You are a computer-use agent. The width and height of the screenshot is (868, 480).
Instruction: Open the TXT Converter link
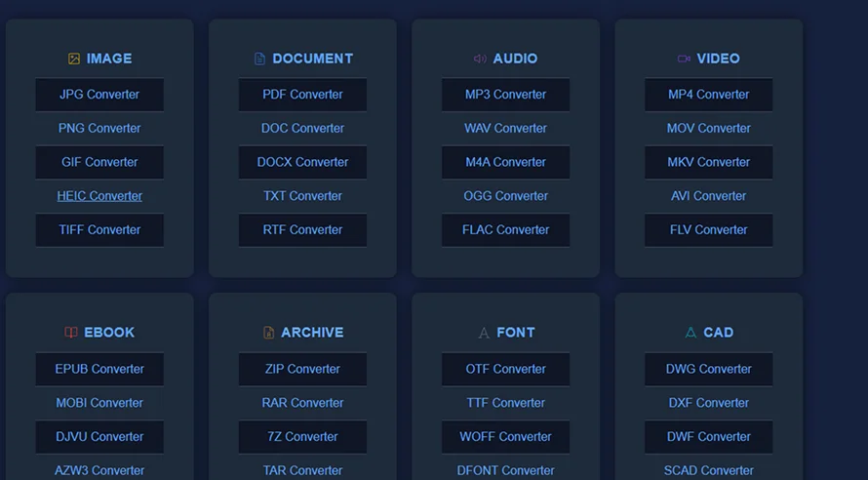[x=302, y=196]
